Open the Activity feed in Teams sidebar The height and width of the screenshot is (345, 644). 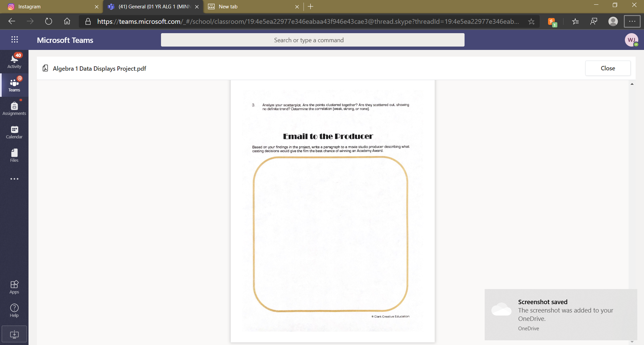(x=14, y=60)
